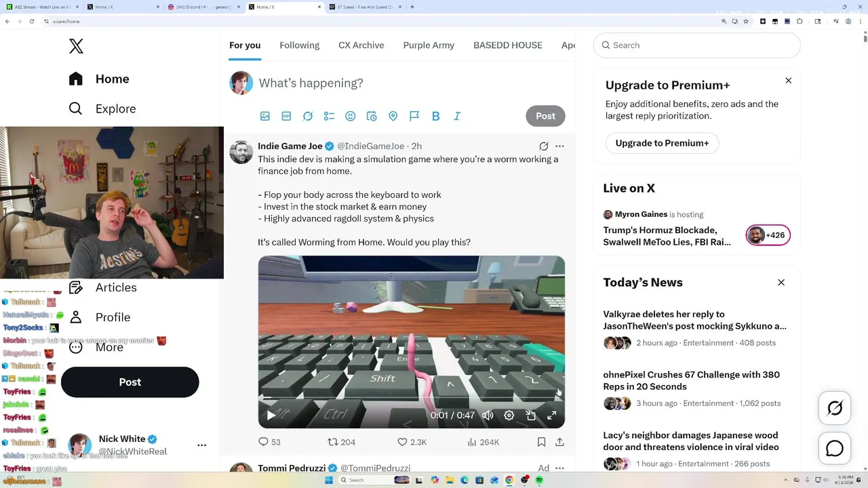
Task: Go to Home in the sidebar
Action: pyautogui.click(x=99, y=79)
